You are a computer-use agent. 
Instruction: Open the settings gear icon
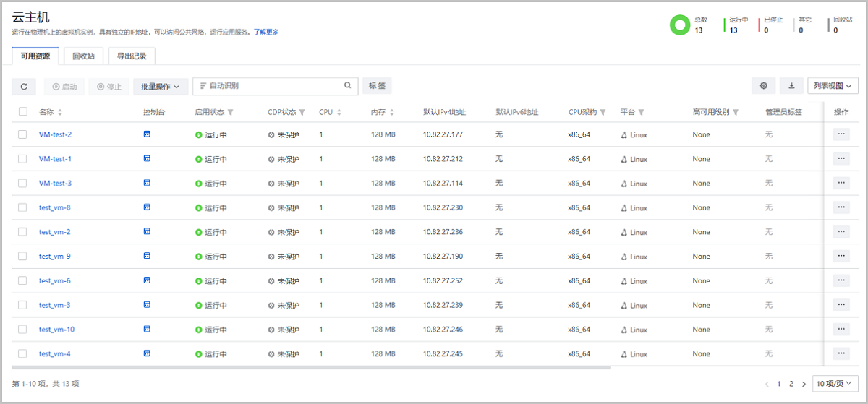pos(763,86)
